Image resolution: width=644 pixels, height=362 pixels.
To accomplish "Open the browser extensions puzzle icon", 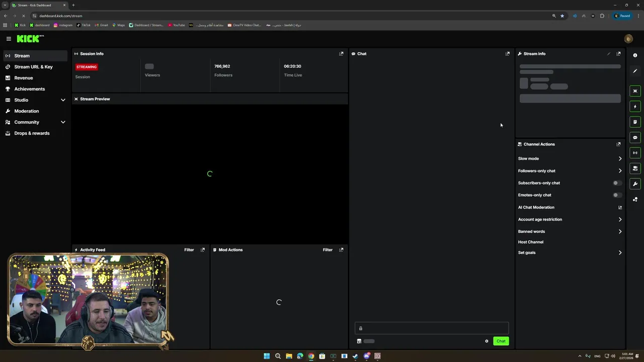I will (x=602, y=16).
